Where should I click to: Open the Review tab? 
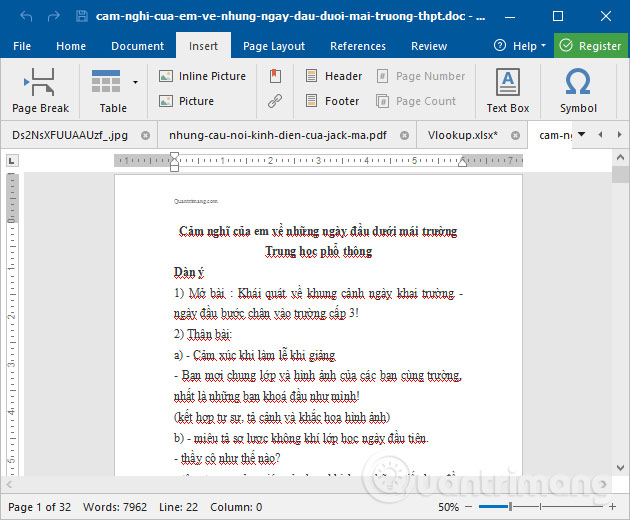(x=429, y=46)
